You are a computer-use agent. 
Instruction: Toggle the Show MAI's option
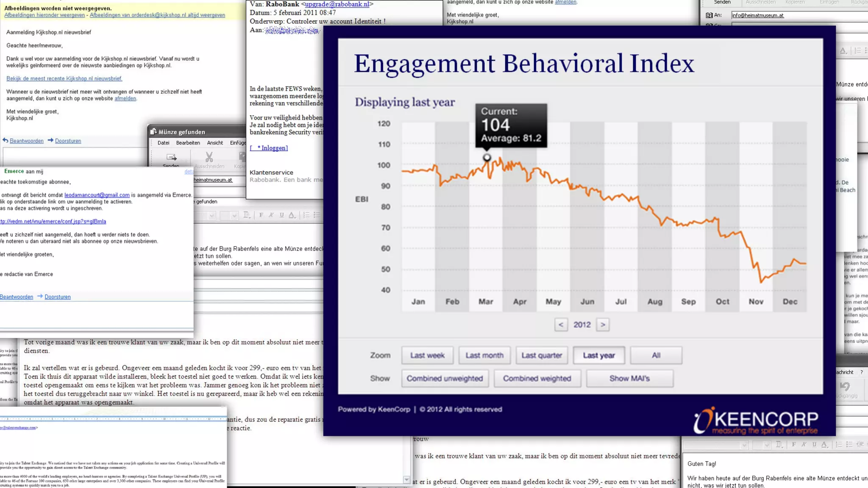pyautogui.click(x=629, y=378)
